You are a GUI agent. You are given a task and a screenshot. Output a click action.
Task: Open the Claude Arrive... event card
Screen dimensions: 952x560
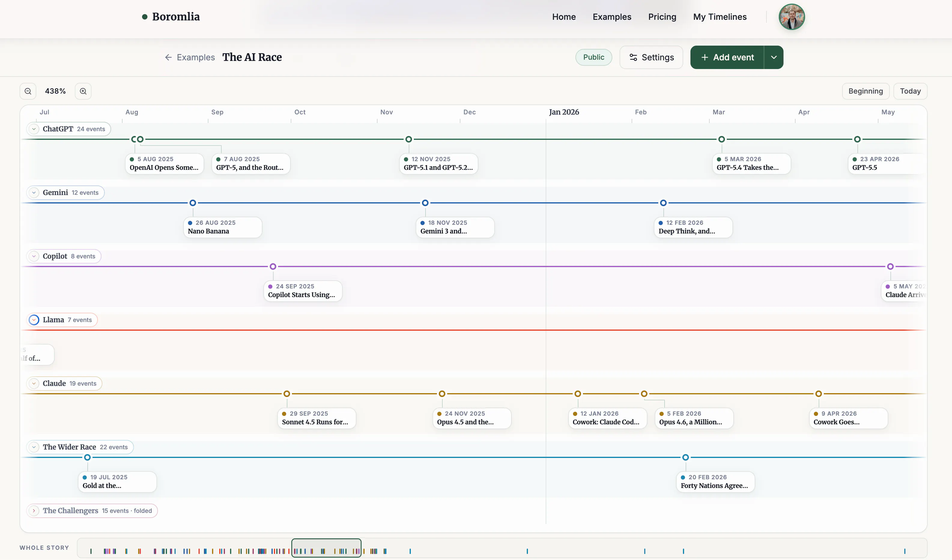pos(903,291)
